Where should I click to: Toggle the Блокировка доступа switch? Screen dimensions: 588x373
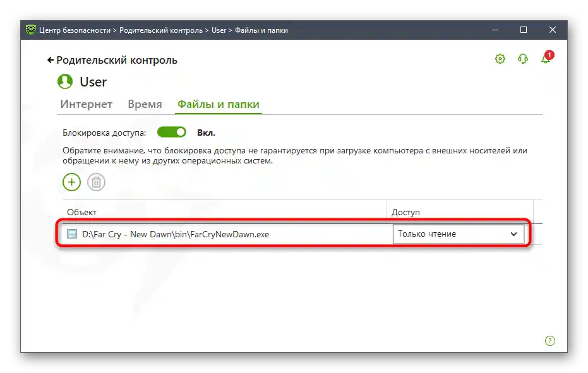[171, 133]
